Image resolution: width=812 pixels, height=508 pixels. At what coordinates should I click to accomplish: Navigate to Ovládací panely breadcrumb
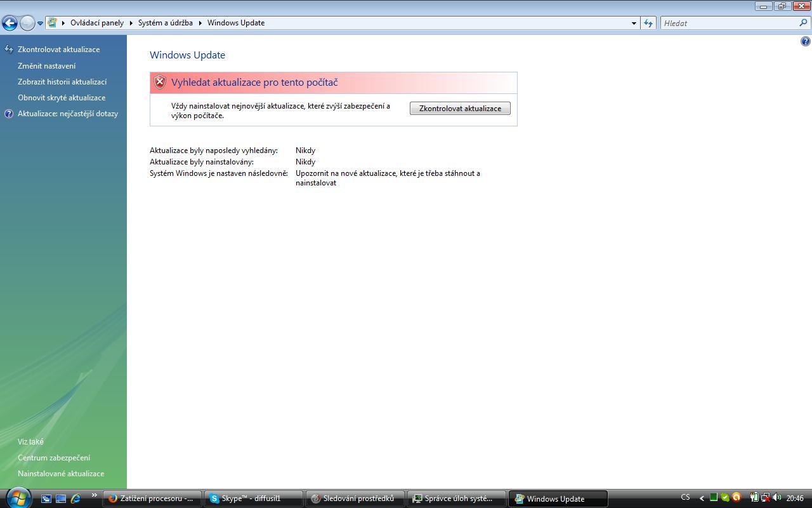pyautogui.click(x=97, y=23)
